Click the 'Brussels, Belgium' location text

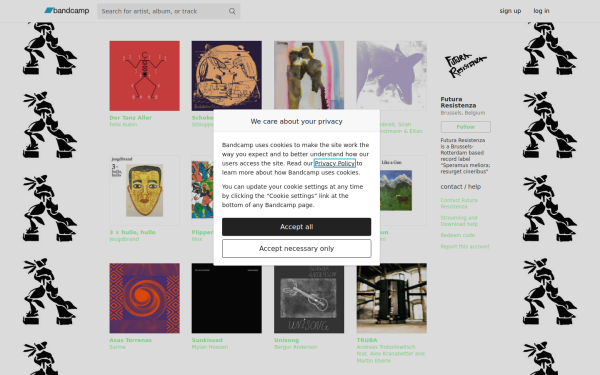463,113
